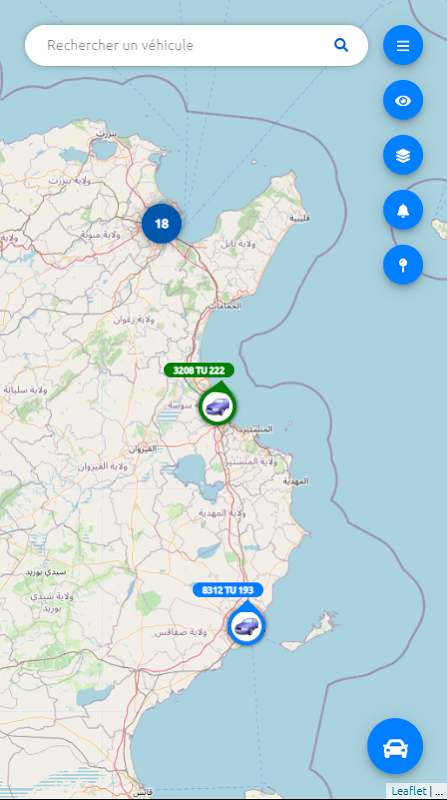Screen dimensions: 447x800
Task: Click the 3208 TU 222 plate label
Action: pos(199,370)
